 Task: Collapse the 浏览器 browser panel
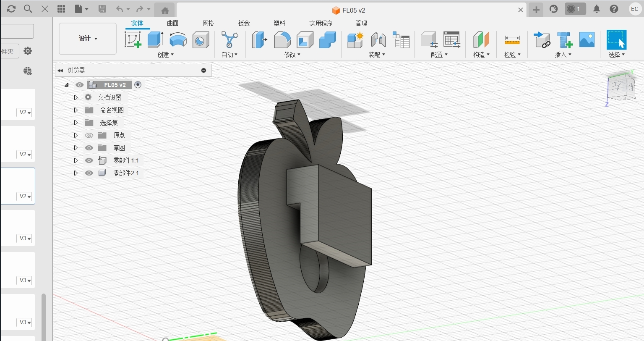[x=60, y=71]
